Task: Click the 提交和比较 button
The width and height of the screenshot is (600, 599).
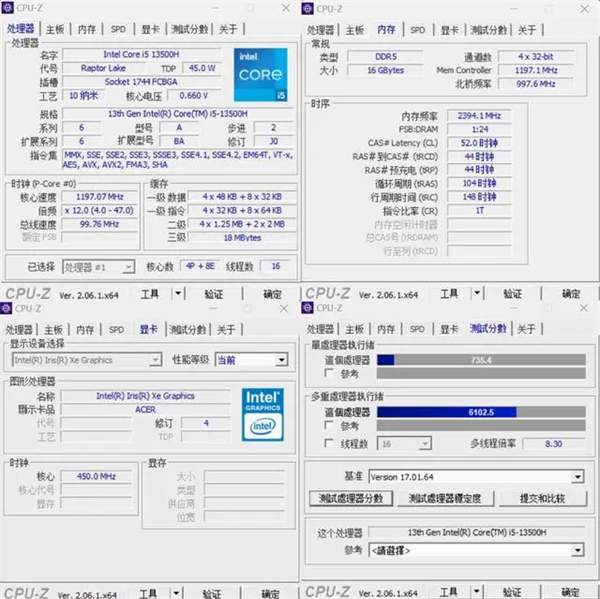Action: click(x=543, y=498)
